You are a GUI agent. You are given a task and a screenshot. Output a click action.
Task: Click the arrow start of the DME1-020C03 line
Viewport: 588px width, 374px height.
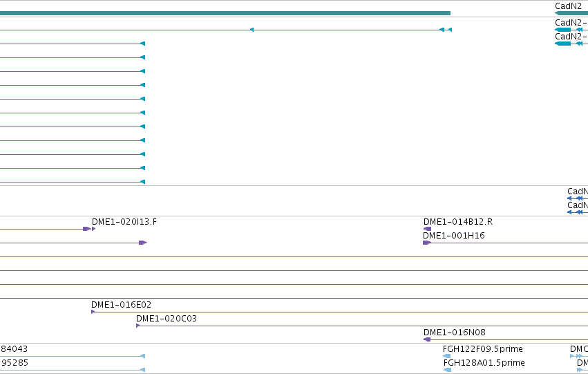pyautogui.click(x=138, y=326)
